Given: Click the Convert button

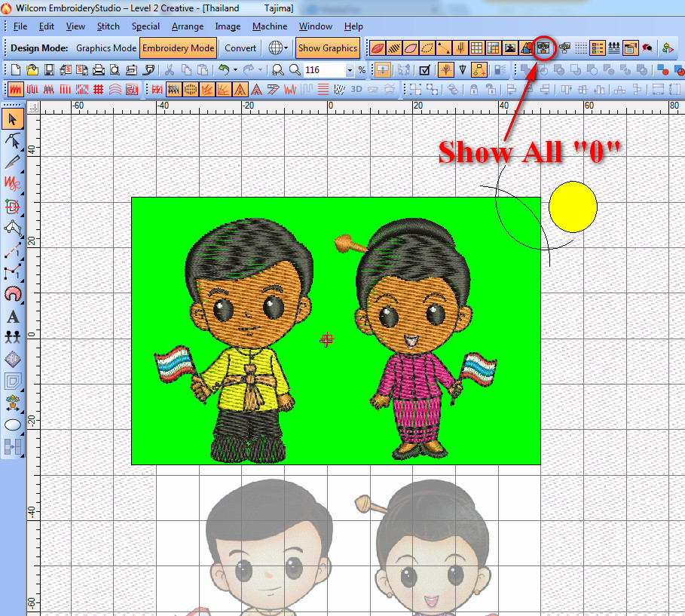Looking at the screenshot, I should pyautogui.click(x=240, y=48).
